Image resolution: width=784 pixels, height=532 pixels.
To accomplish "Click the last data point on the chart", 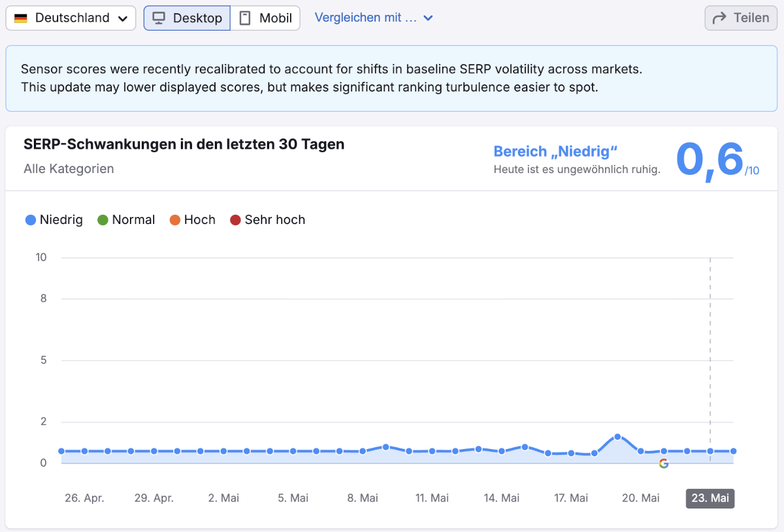I will pyautogui.click(x=734, y=451).
